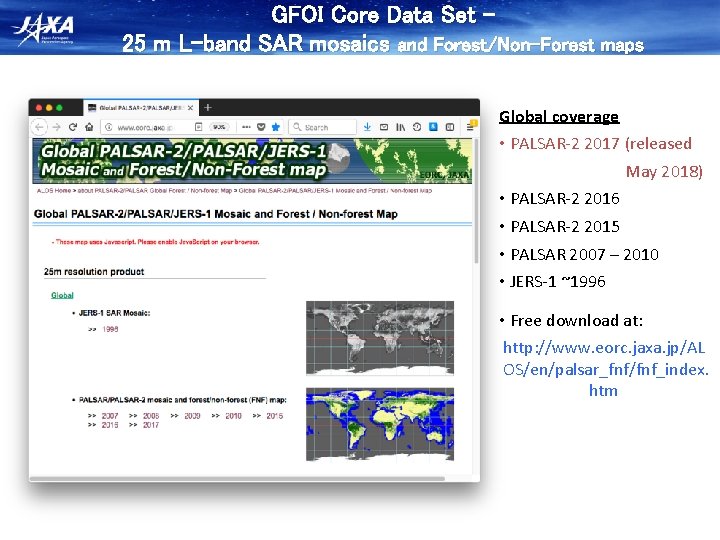Click the blue bookmark star icon
This screenshot has height=540, width=720.
(x=276, y=127)
